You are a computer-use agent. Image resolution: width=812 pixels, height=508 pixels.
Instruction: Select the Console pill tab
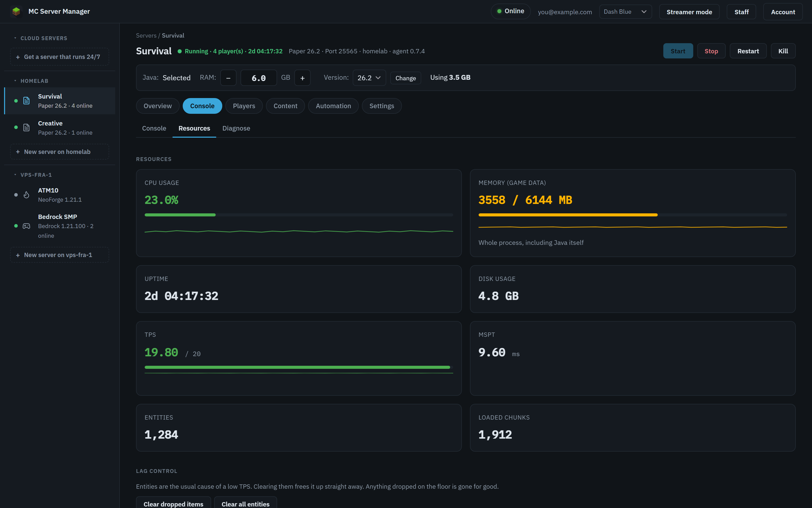click(x=202, y=106)
